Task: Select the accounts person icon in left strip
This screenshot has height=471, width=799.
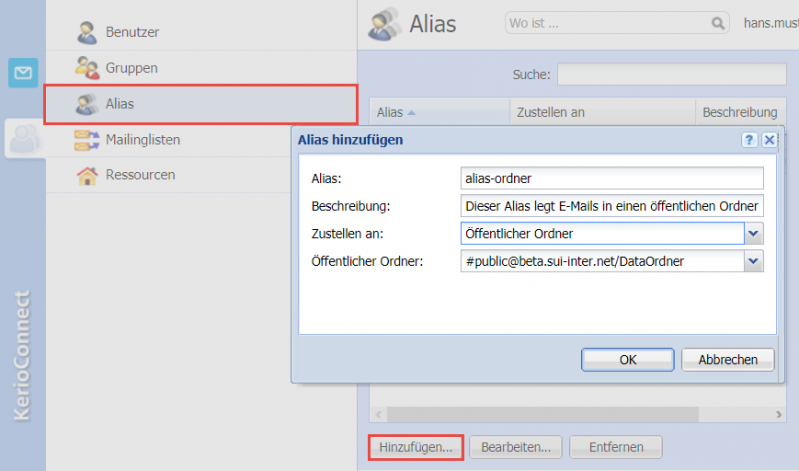Action: (23, 140)
